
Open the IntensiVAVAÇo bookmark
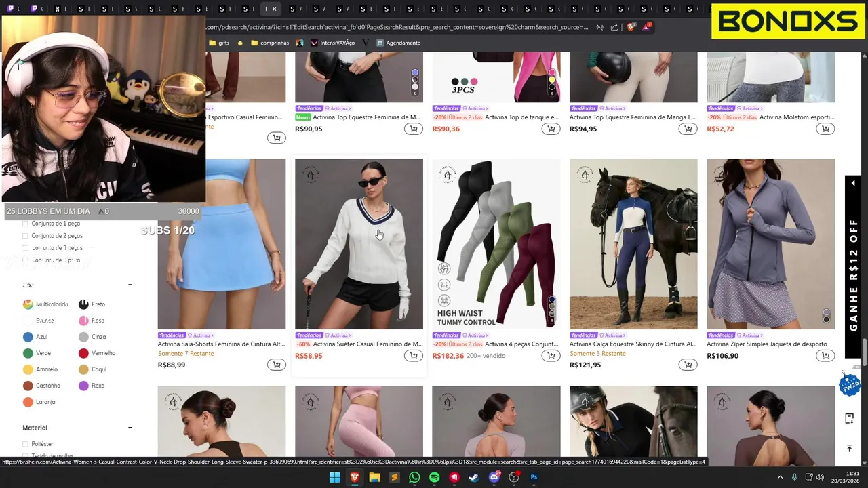pos(332,43)
